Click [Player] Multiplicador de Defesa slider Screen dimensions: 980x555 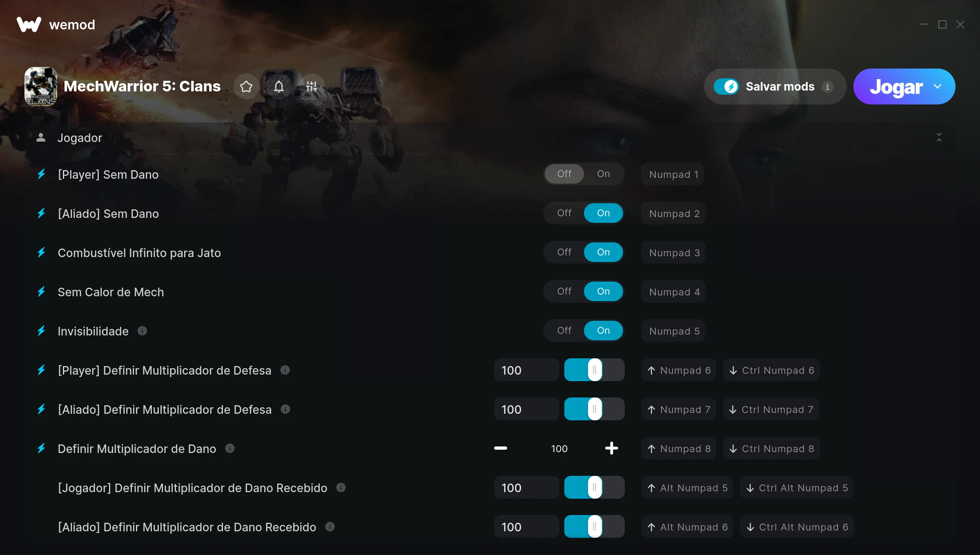tap(594, 370)
